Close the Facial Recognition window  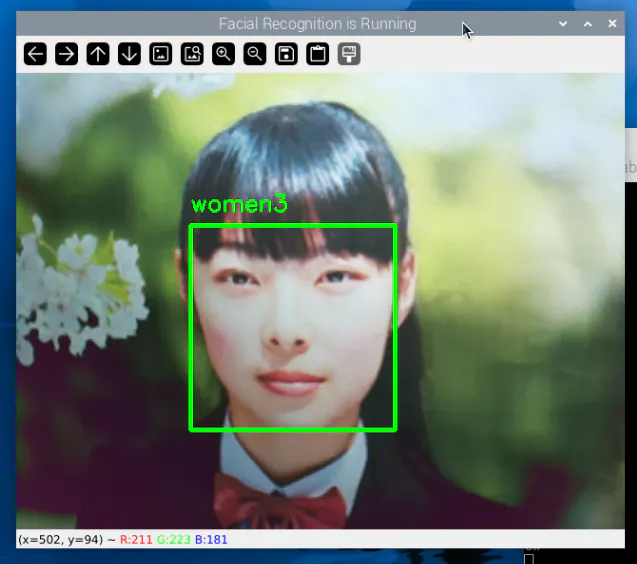(x=612, y=23)
